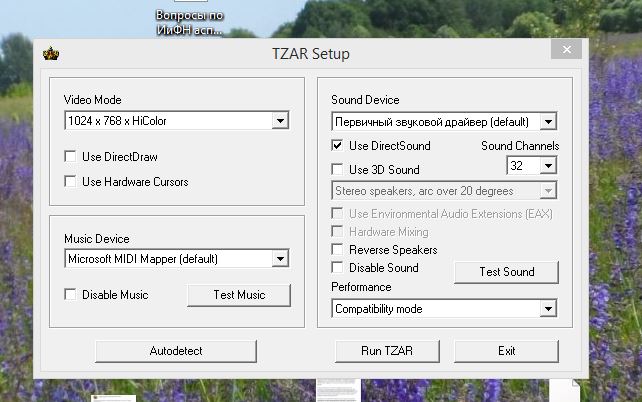Enable the Use 3D Sound checkbox
Viewport: 642px width, 402px height.
pyautogui.click(x=338, y=170)
